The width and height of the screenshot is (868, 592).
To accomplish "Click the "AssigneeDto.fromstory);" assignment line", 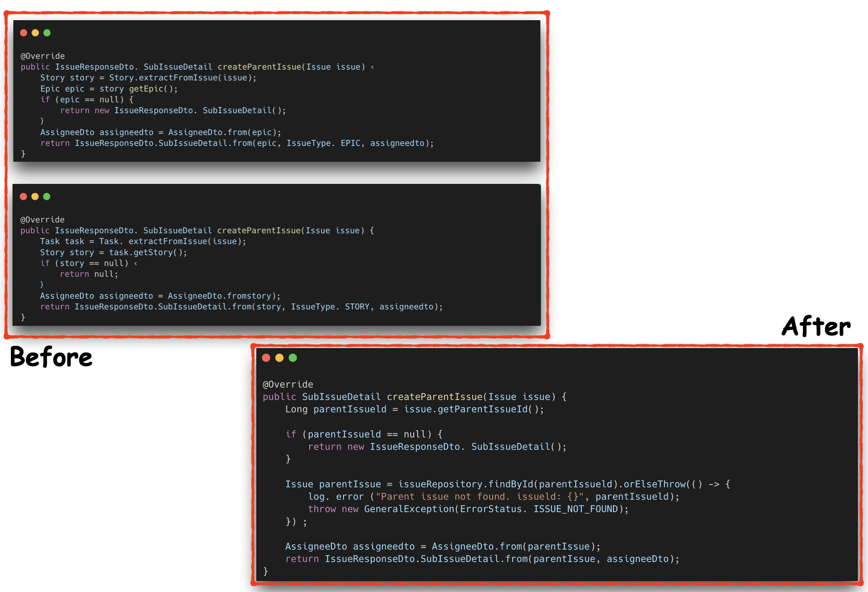I will pyautogui.click(x=160, y=296).
